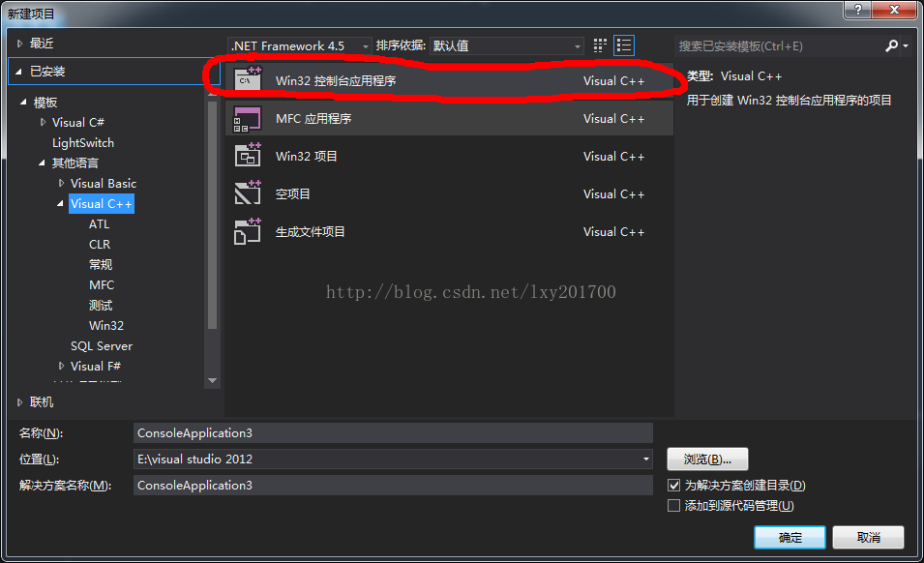Close the 新建项目 dialog

coord(895,10)
